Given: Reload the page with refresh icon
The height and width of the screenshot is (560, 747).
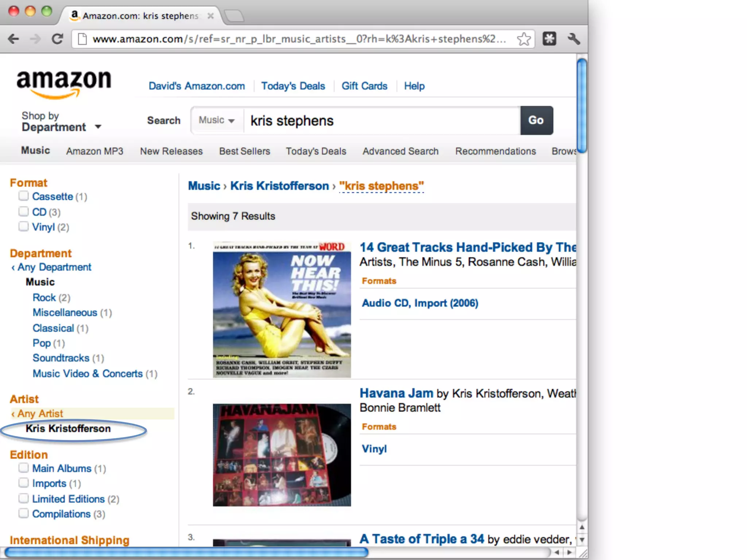Looking at the screenshot, I should tap(57, 39).
